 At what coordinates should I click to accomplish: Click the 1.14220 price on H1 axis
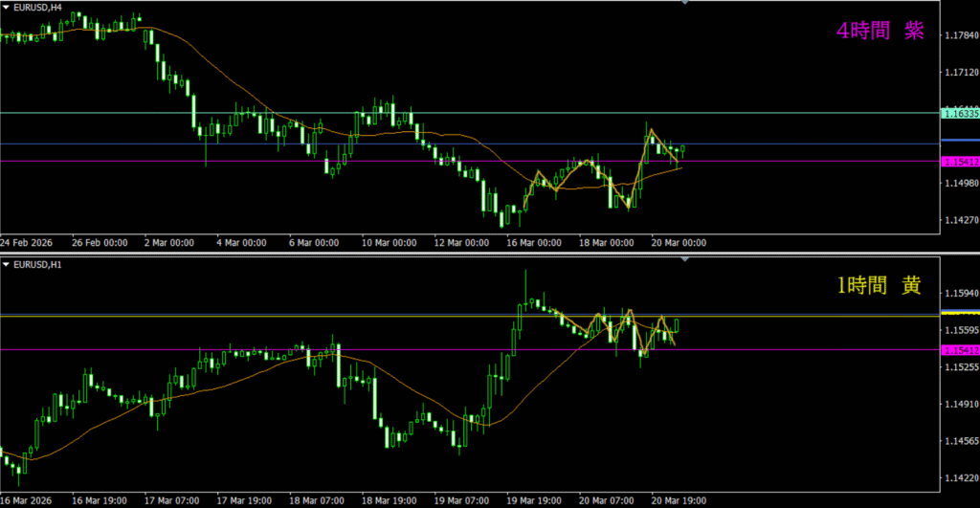959,478
